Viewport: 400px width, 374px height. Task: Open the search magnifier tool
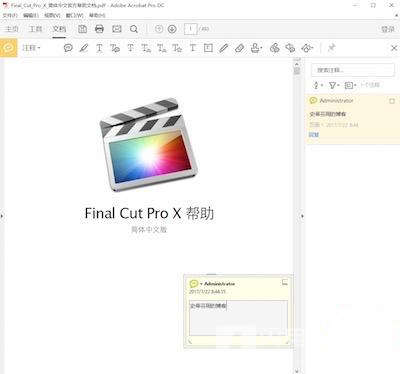click(x=134, y=29)
